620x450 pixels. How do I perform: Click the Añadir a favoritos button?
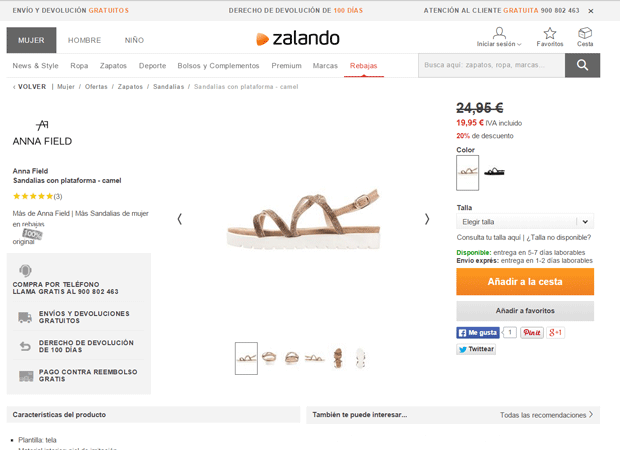pyautogui.click(x=525, y=311)
